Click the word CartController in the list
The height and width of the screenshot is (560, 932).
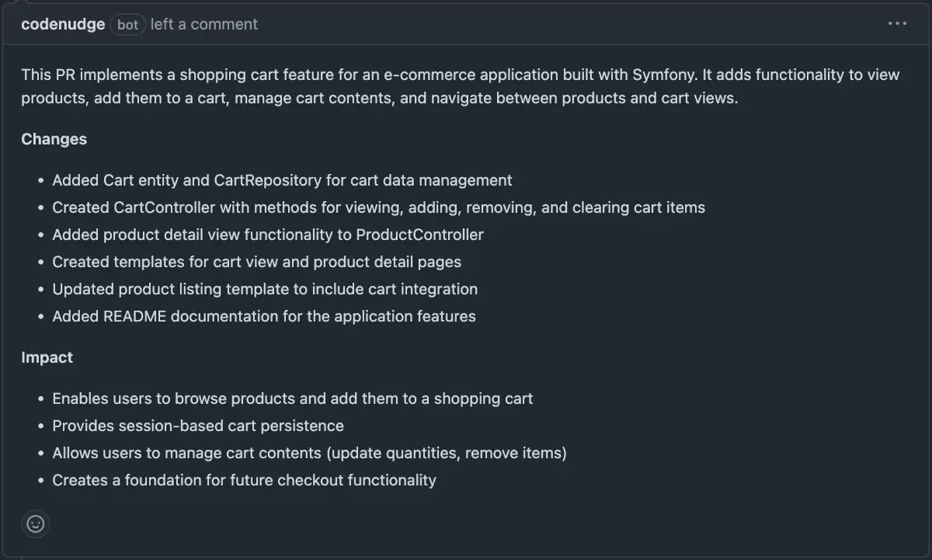[165, 207]
